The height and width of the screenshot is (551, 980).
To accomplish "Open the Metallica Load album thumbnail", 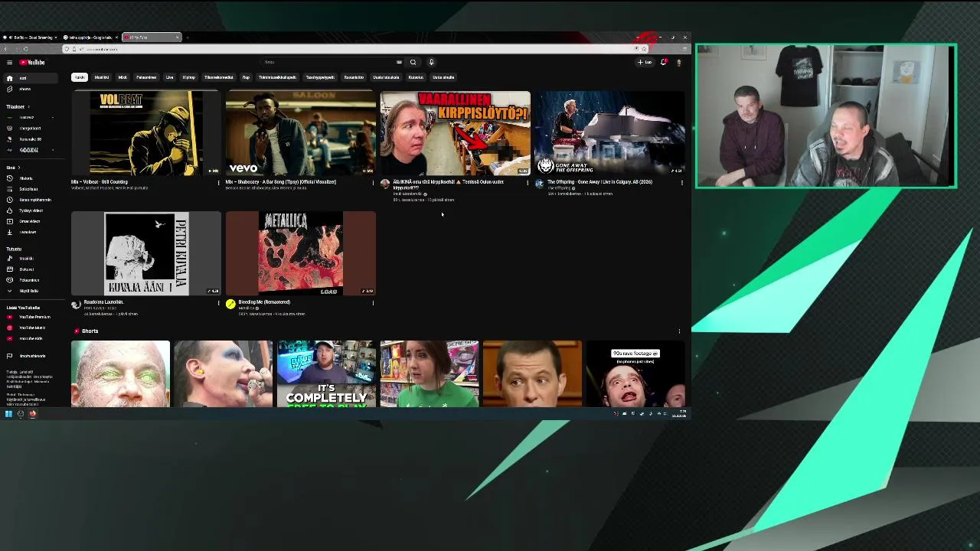I will point(301,253).
